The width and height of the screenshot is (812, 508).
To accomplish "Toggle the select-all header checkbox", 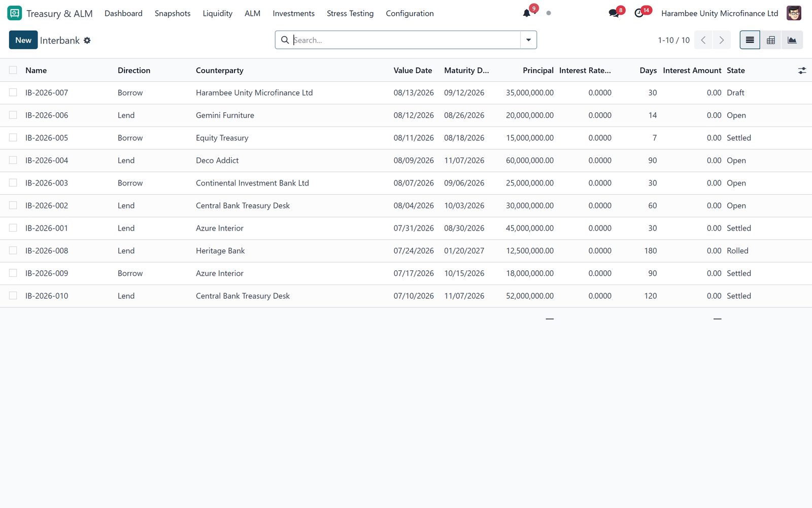I will coord(13,70).
